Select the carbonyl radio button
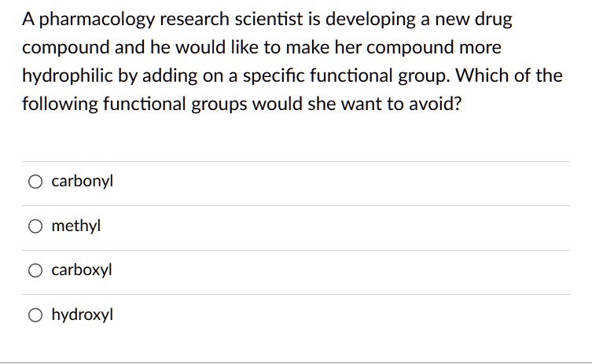The image size is (592, 364). pyautogui.click(x=36, y=182)
